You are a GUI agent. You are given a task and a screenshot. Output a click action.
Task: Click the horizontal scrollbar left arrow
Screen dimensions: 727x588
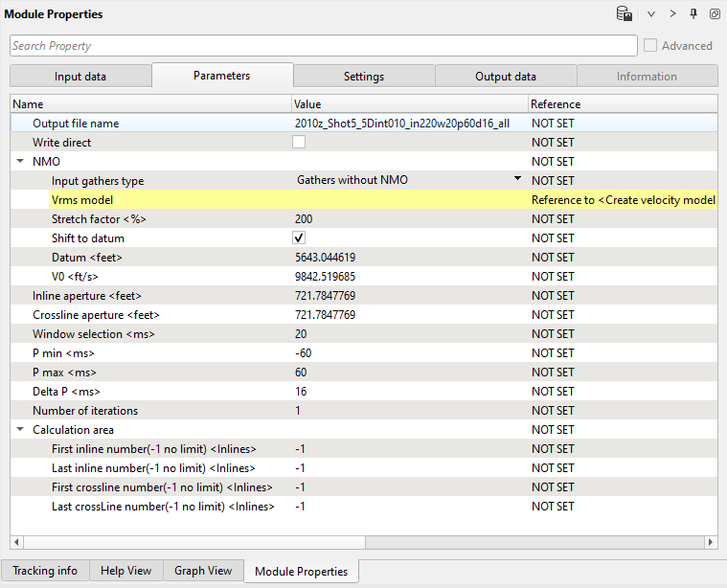[16, 542]
